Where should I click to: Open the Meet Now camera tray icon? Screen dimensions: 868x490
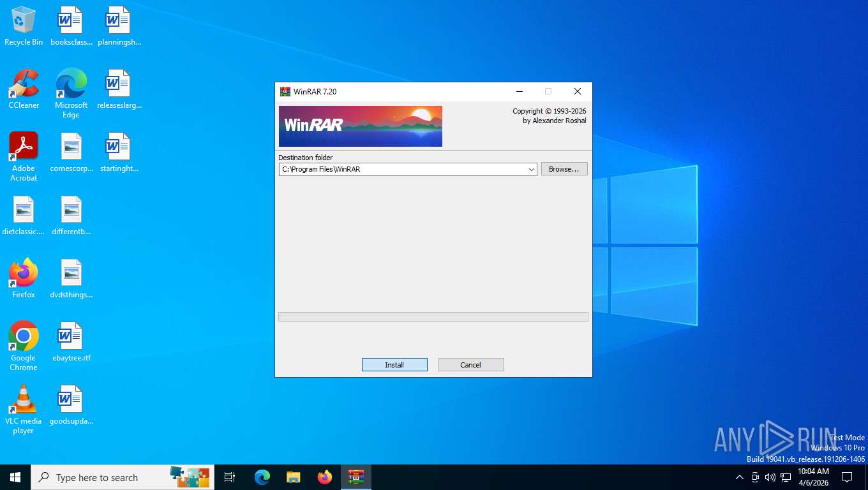coord(755,477)
